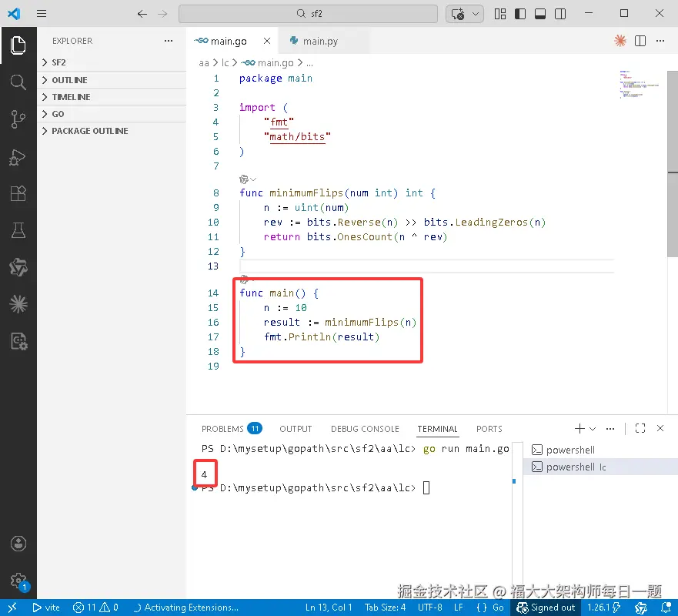
Task: Click the code minimap preview
Action: point(639,85)
